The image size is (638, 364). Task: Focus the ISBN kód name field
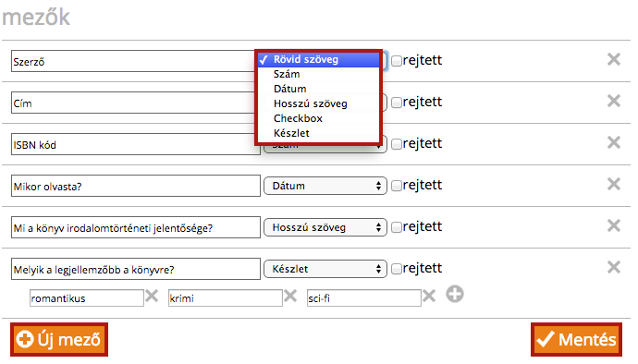(136, 144)
